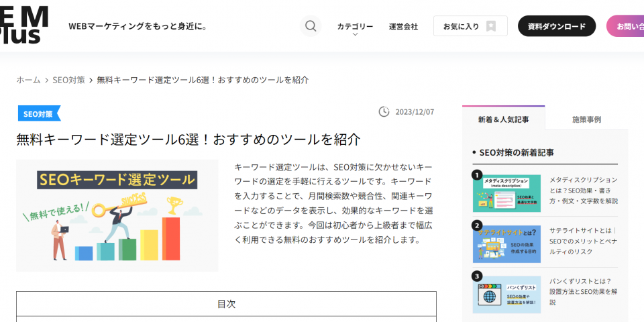Viewport: 644px width, 322px height.
Task: Click the clock icon beside the date
Action: [x=384, y=112]
